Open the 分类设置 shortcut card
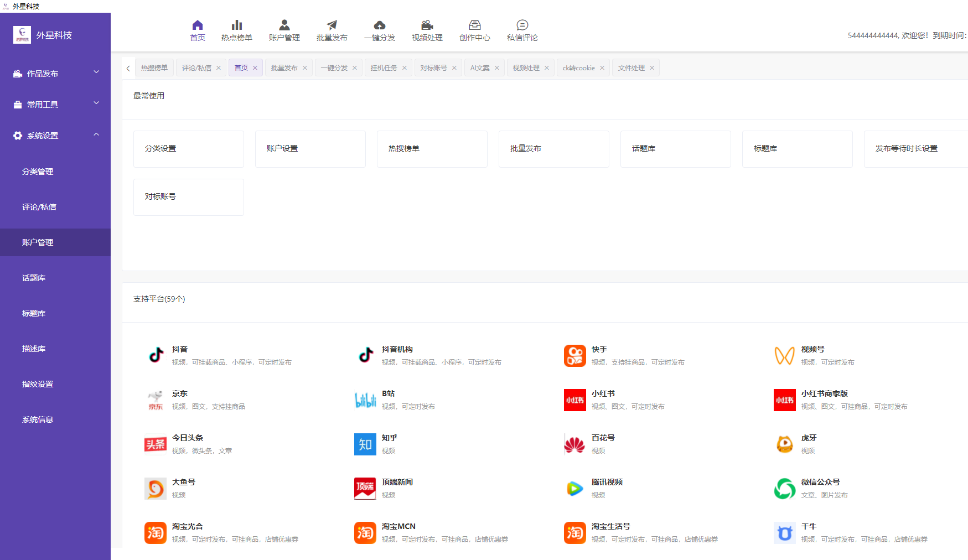 click(x=188, y=149)
